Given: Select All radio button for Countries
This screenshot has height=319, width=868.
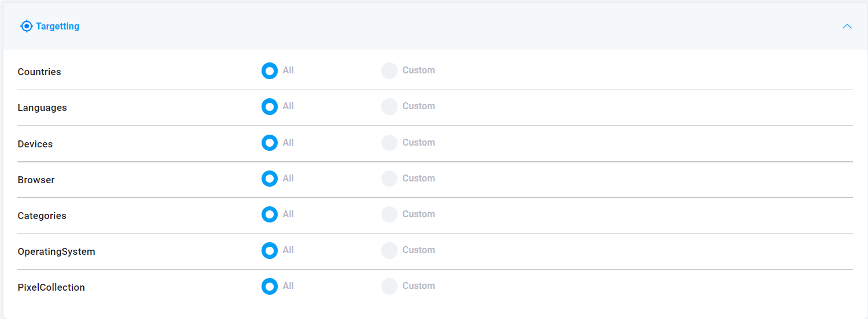Looking at the screenshot, I should [270, 71].
